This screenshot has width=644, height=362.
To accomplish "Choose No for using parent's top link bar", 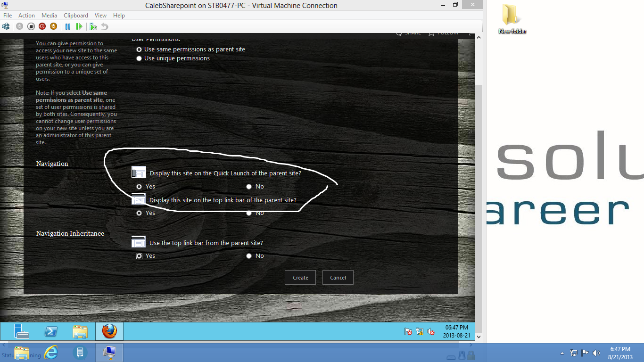I will (249, 256).
